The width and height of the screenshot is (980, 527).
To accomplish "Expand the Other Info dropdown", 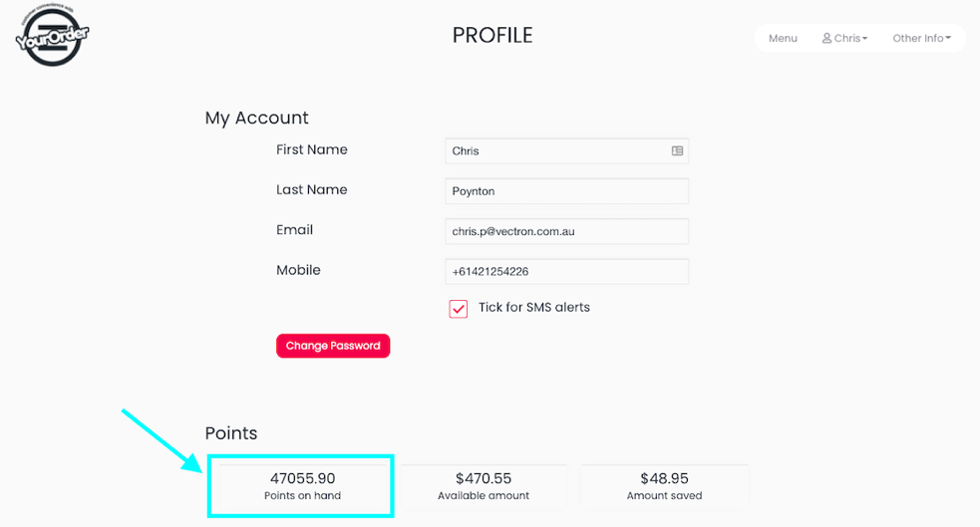I will coord(921,38).
